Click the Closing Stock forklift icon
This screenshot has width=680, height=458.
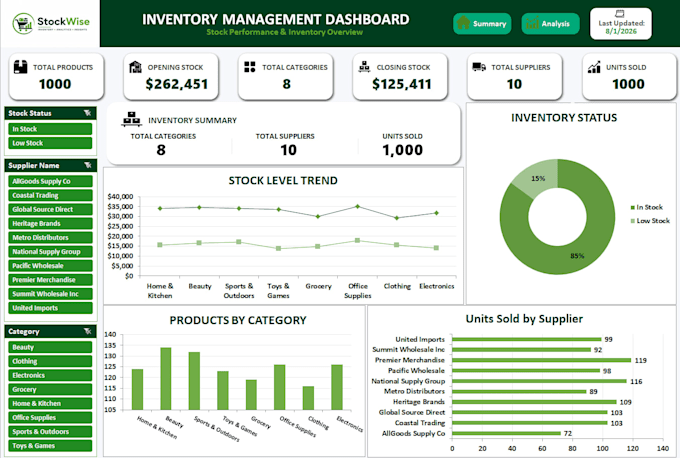364,67
